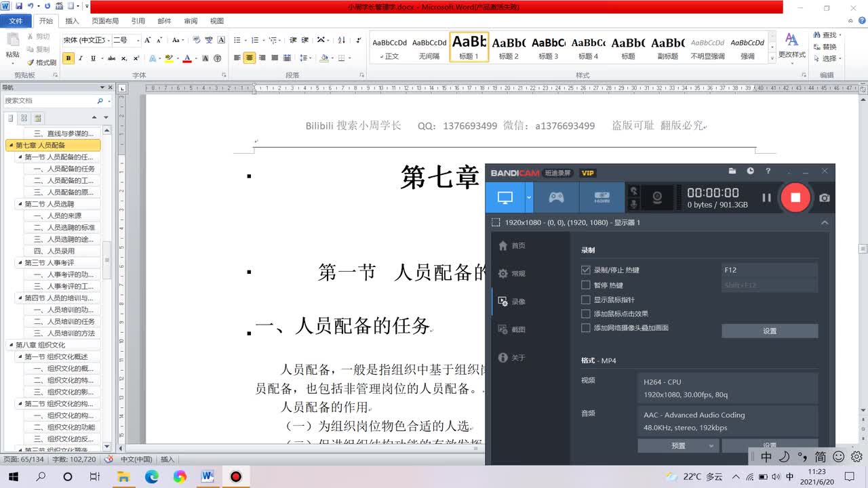This screenshot has width=868, height=488.
Task: Open the 预置 preset dropdown in Bandicam
Action: coord(678,446)
